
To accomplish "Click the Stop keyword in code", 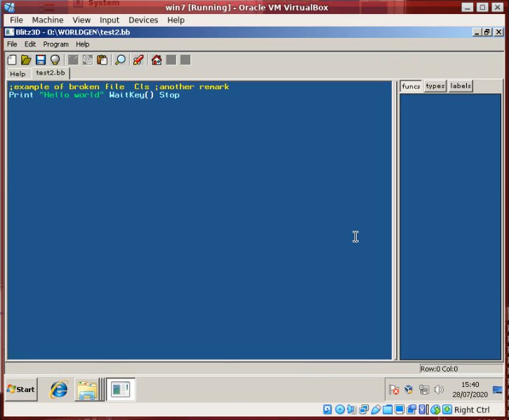I will tap(169, 95).
